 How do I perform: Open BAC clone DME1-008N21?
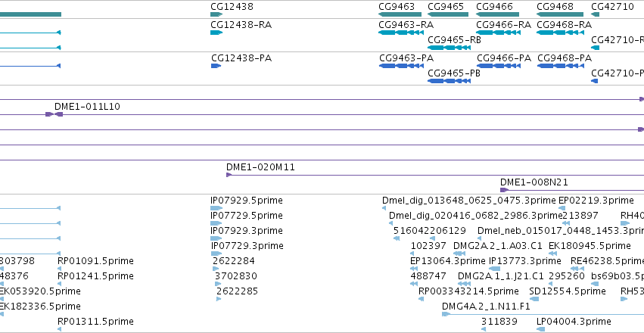(534, 182)
